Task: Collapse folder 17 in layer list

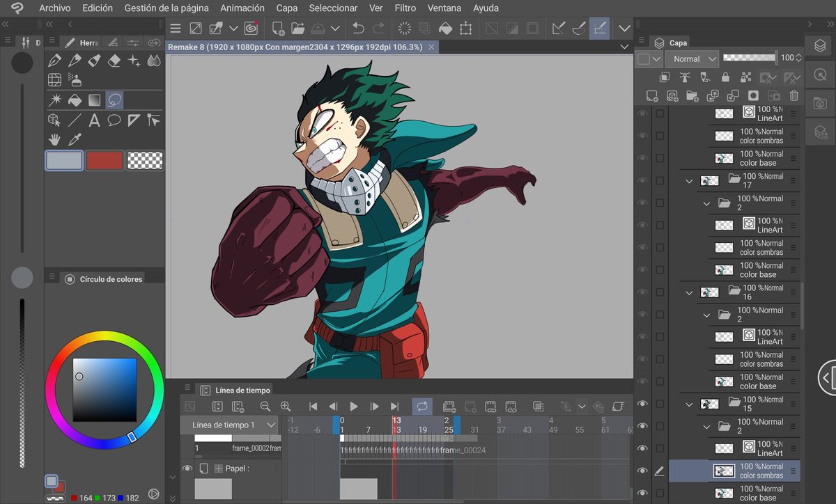Action: [690, 181]
